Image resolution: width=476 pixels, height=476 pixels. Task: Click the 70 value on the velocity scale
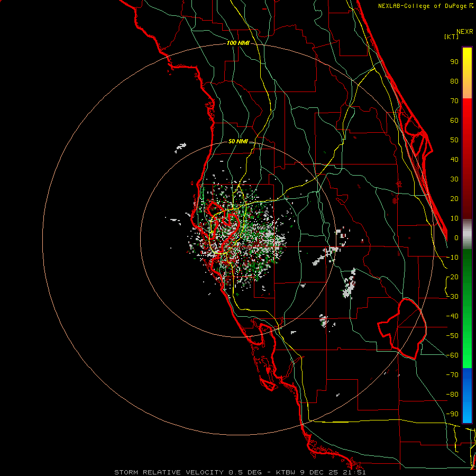point(454,101)
